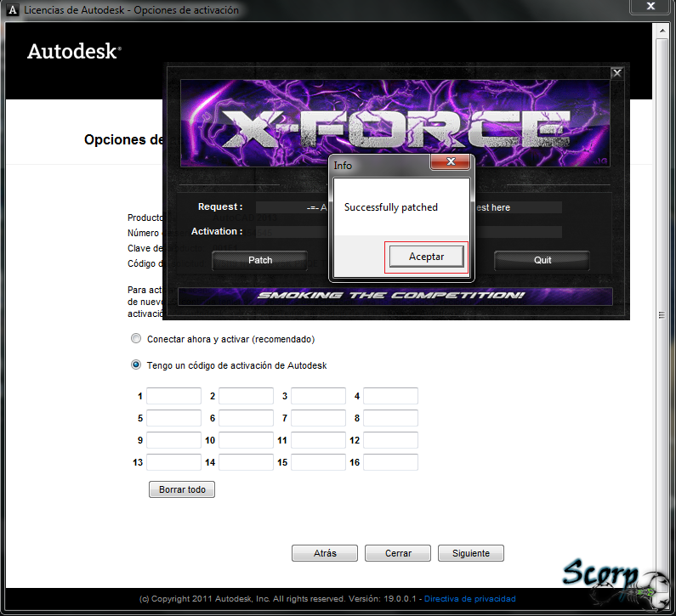Click activation code field 13
Image resolution: width=676 pixels, height=616 pixels.
pos(173,462)
